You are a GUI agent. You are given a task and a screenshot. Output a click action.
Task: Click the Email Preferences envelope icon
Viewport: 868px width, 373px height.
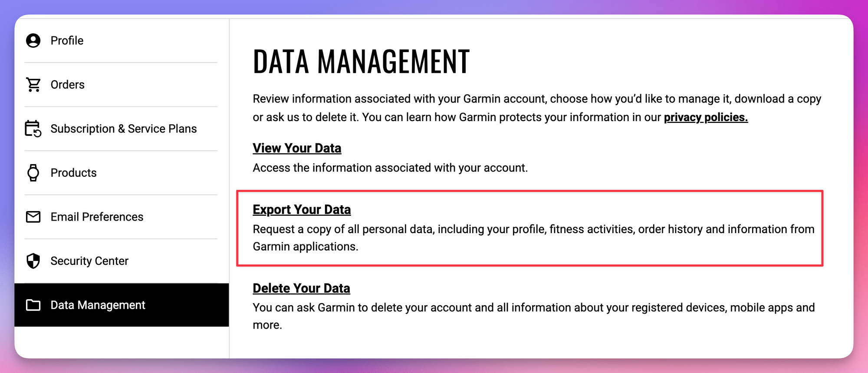click(33, 217)
